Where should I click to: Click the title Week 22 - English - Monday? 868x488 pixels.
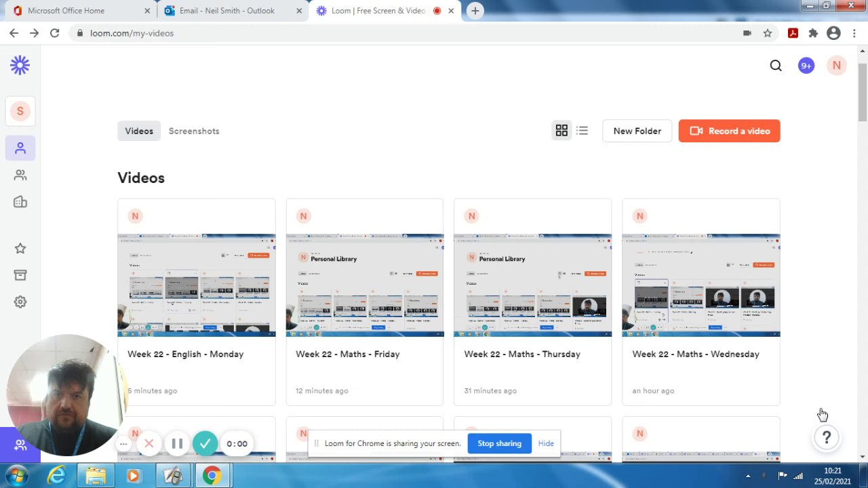185,354
